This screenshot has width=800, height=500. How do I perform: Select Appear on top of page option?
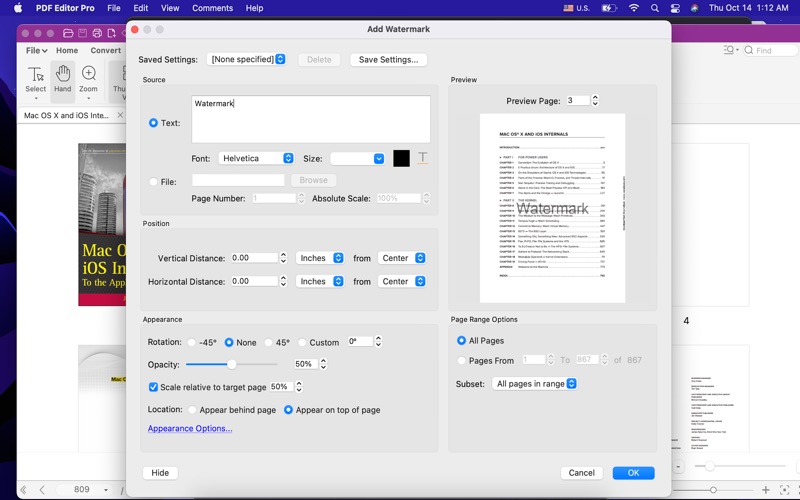pos(288,410)
